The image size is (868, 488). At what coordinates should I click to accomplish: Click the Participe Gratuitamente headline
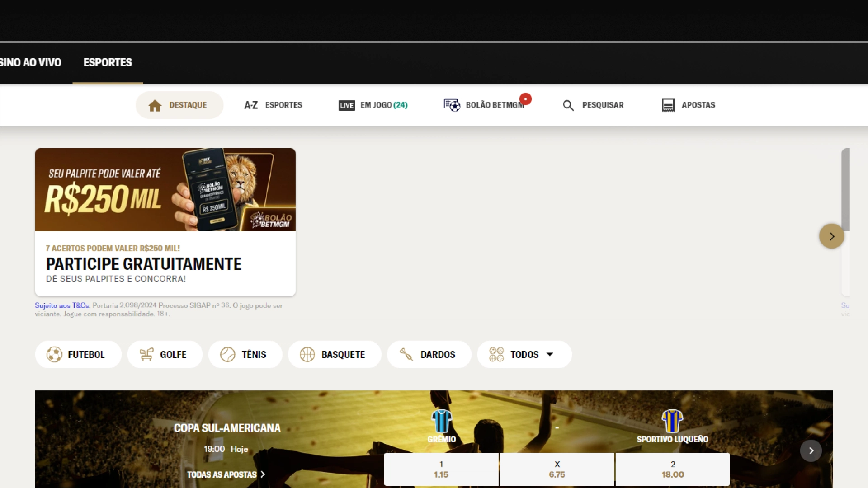point(144,264)
